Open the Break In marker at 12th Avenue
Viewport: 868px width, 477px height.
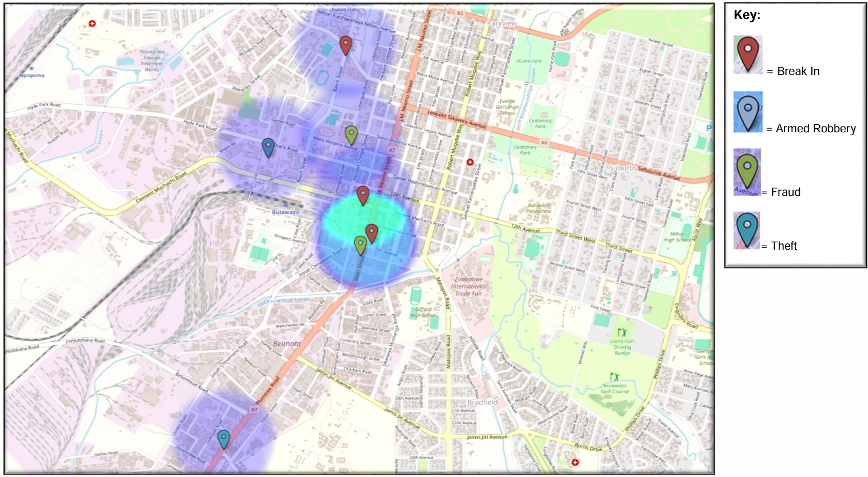pyautogui.click(x=363, y=195)
